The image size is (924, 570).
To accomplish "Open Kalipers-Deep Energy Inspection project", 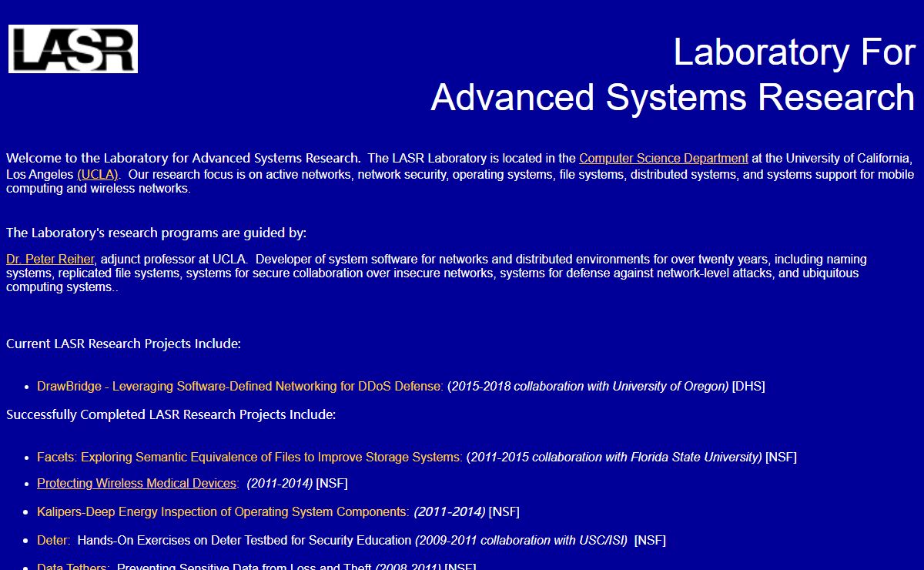I will [223, 511].
